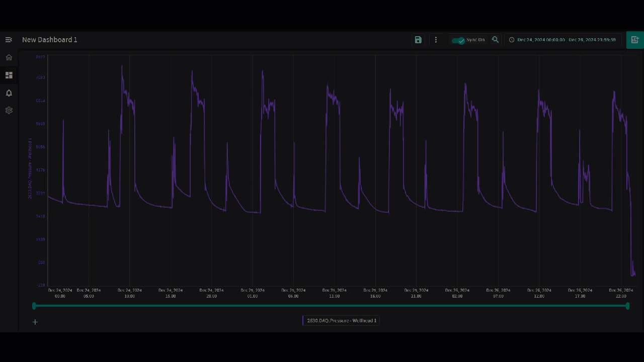Open start date Dec 24, 2024 00:00:00
The width and height of the screenshot is (644, 362).
click(541, 40)
